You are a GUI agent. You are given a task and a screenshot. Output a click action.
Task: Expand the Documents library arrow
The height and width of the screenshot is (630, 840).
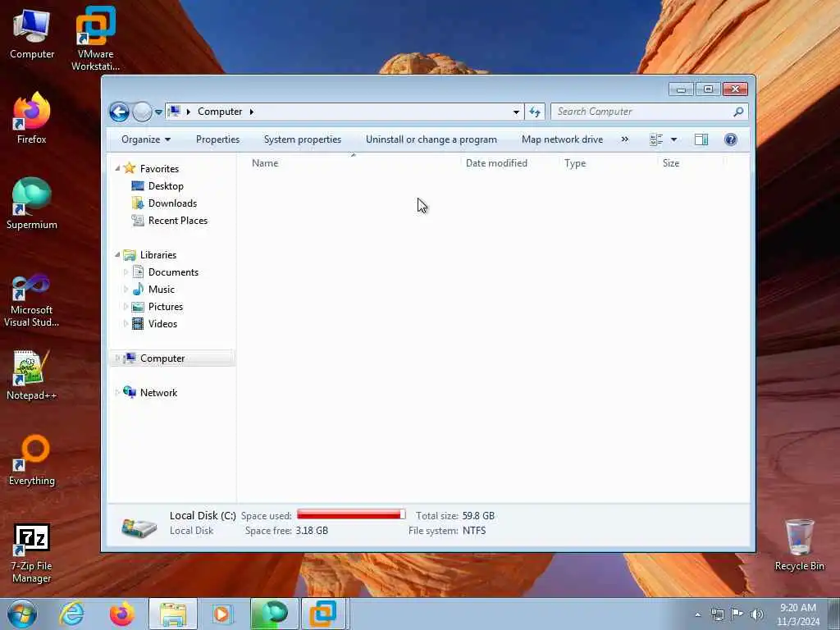tap(126, 272)
